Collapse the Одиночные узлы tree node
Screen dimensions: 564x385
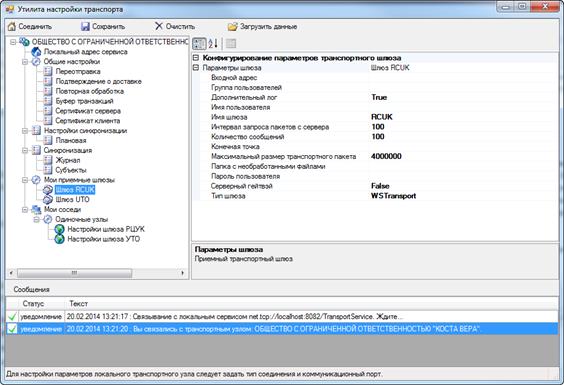(36, 219)
